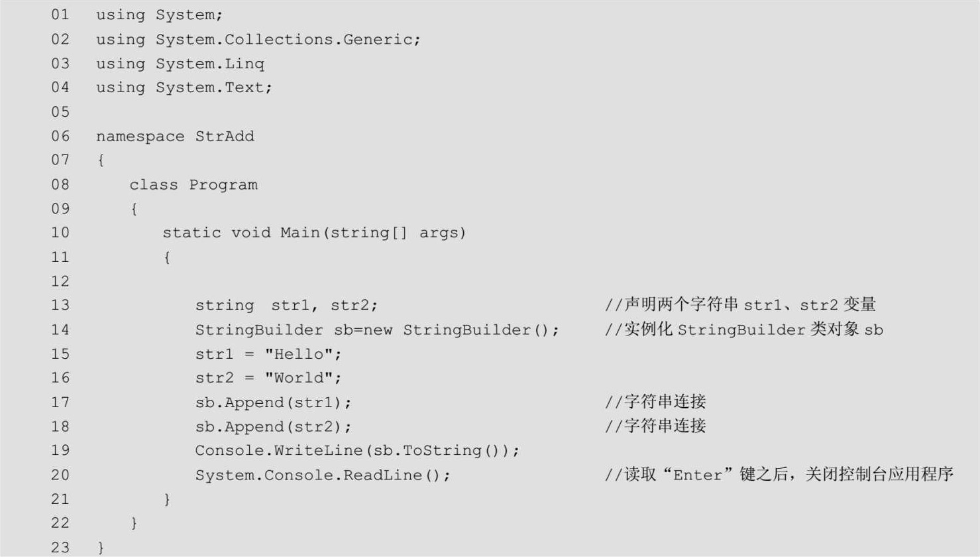Click the 'using System.Collections.Generic;' line

pyautogui.click(x=258, y=40)
